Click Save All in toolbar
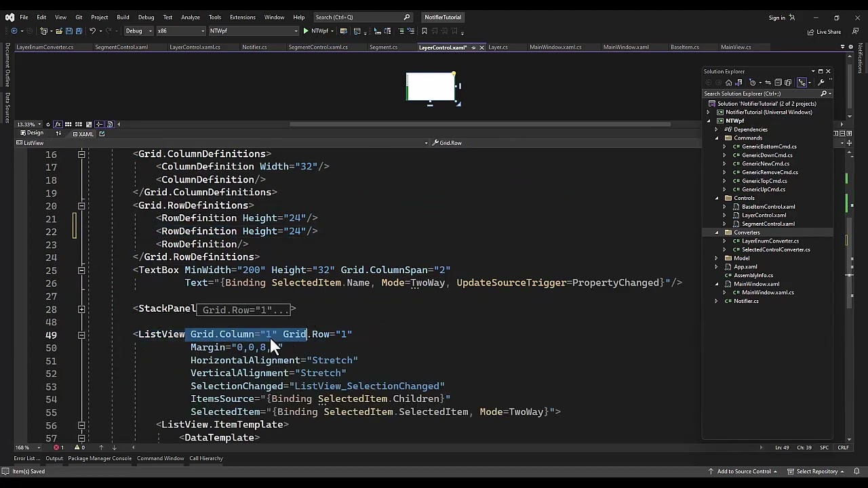868x488 pixels. 79,30
